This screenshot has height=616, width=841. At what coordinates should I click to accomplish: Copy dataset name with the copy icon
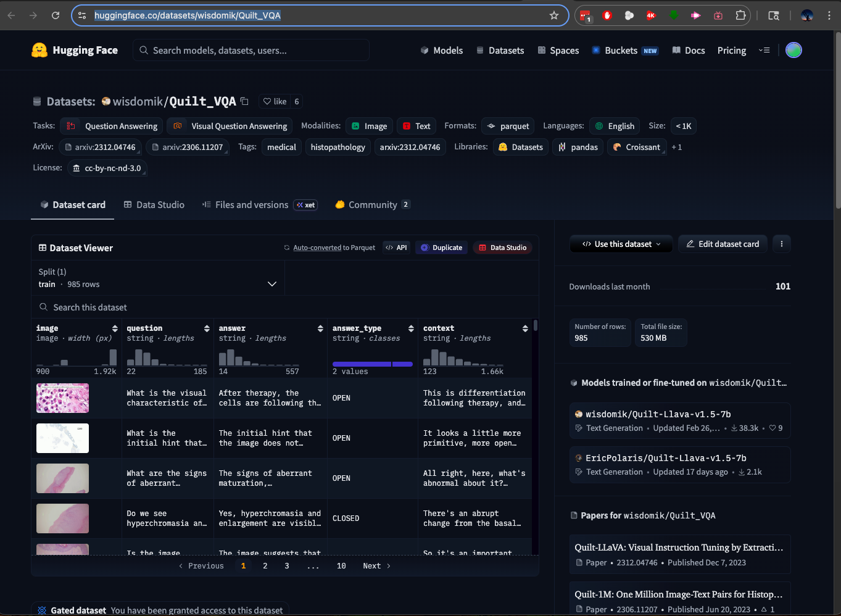tap(244, 101)
